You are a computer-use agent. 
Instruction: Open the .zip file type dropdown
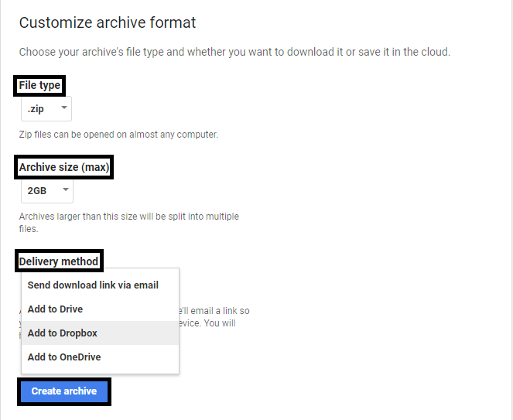click(x=46, y=109)
